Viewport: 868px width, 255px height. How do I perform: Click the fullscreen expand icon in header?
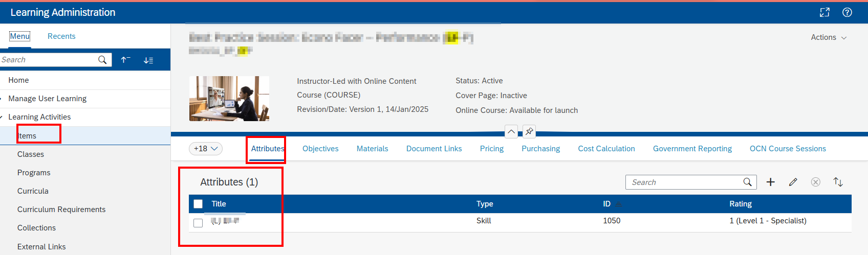click(824, 12)
